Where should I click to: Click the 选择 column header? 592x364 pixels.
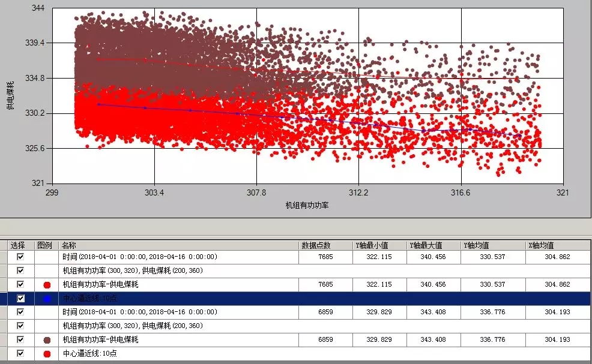coord(18,245)
